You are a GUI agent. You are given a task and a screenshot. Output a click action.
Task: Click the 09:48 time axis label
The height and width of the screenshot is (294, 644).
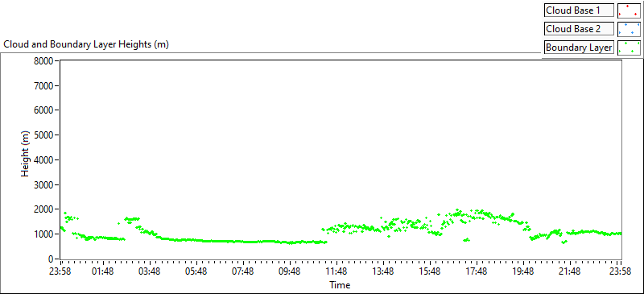(x=290, y=271)
